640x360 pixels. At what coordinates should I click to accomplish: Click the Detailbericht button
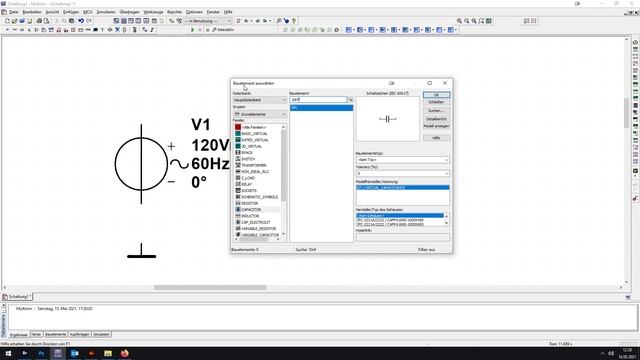(x=436, y=119)
